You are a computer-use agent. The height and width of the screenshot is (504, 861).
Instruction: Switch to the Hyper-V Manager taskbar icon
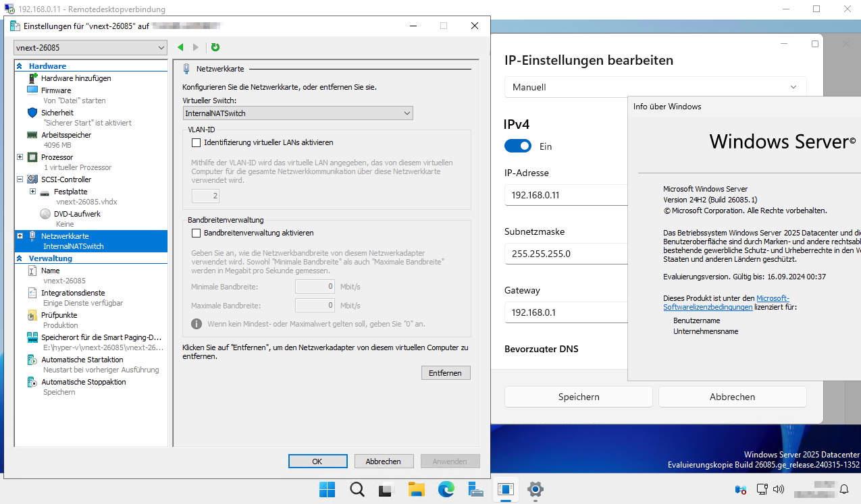505,489
